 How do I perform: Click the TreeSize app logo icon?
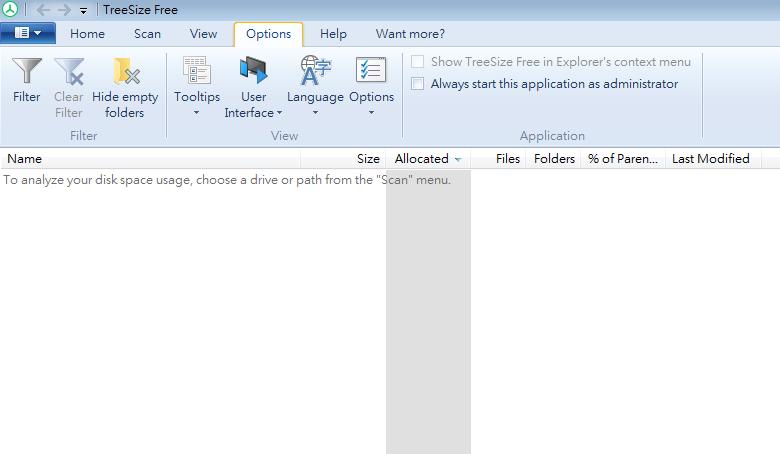point(9,9)
